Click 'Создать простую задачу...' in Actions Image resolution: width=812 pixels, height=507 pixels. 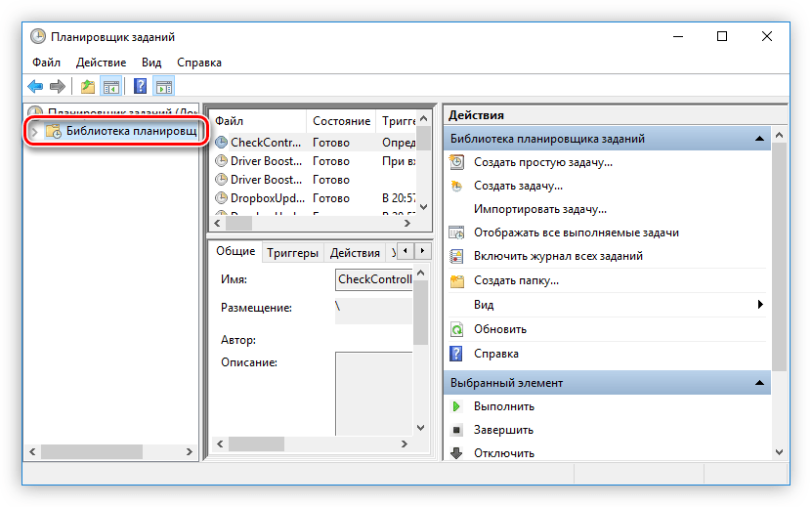point(542,162)
